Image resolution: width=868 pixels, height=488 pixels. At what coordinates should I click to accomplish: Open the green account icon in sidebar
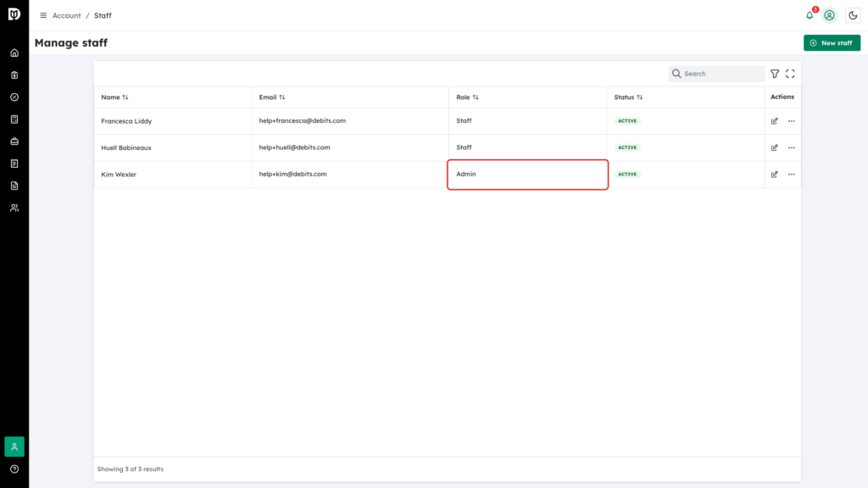14,446
